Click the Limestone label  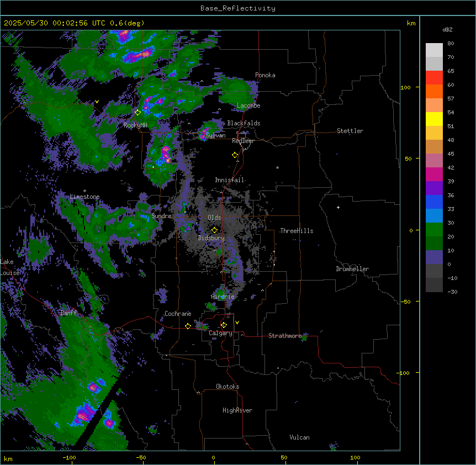click(84, 197)
